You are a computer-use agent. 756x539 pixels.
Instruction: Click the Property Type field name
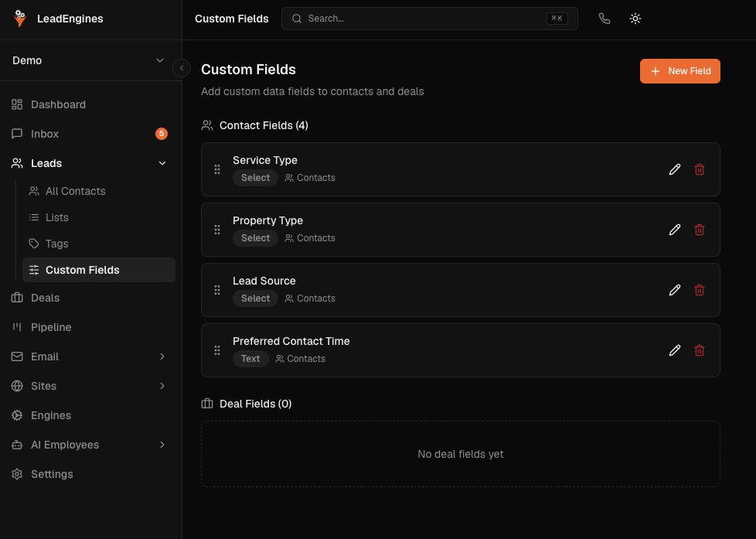coord(267,220)
